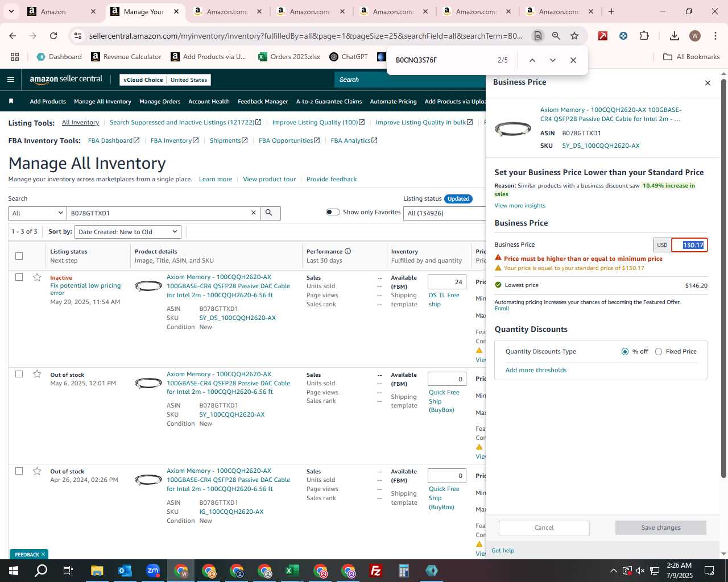Click the blue FEEDBACK tag

point(28,554)
